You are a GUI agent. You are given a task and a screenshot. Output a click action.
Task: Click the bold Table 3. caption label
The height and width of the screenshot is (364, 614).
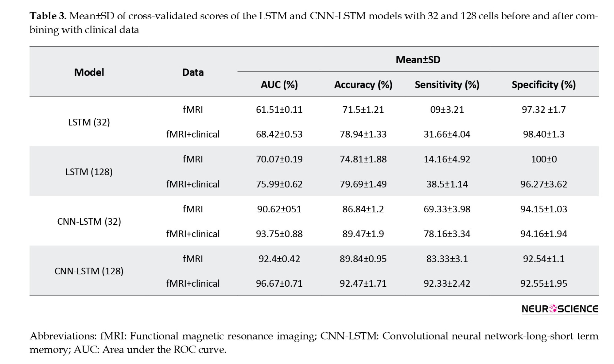point(48,16)
